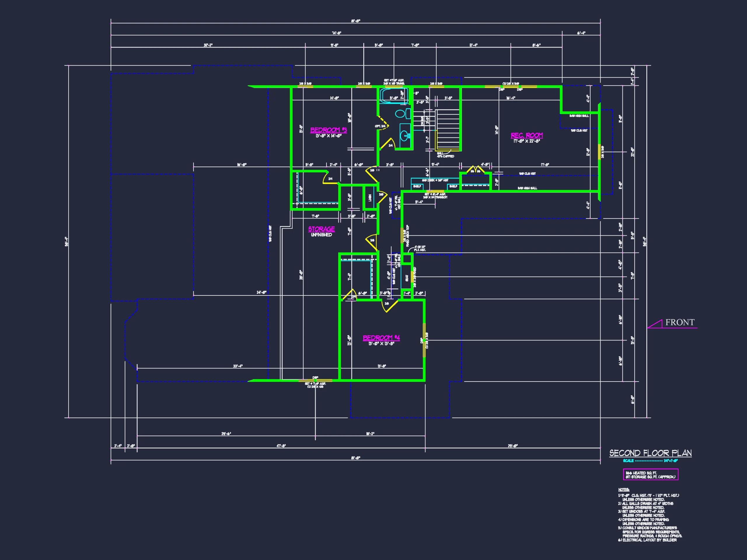Click the UNFINISHED text under STORAGE
This screenshot has width=747, height=560.
coord(321,235)
